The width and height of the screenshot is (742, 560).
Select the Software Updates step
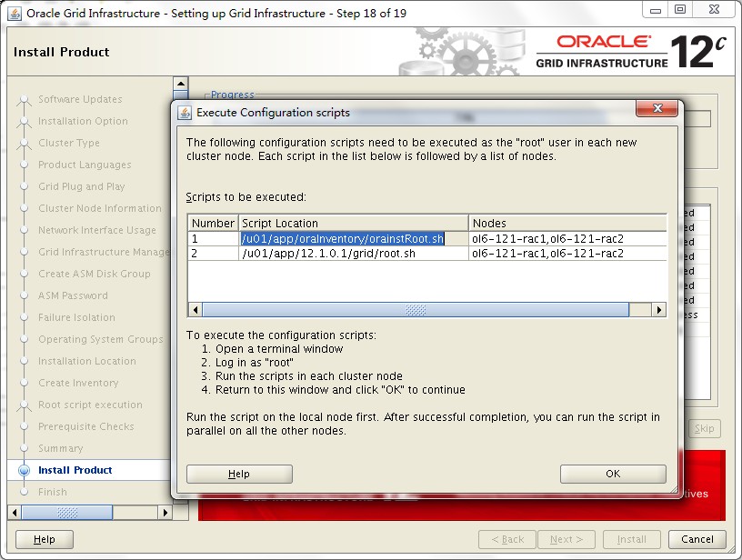click(80, 99)
